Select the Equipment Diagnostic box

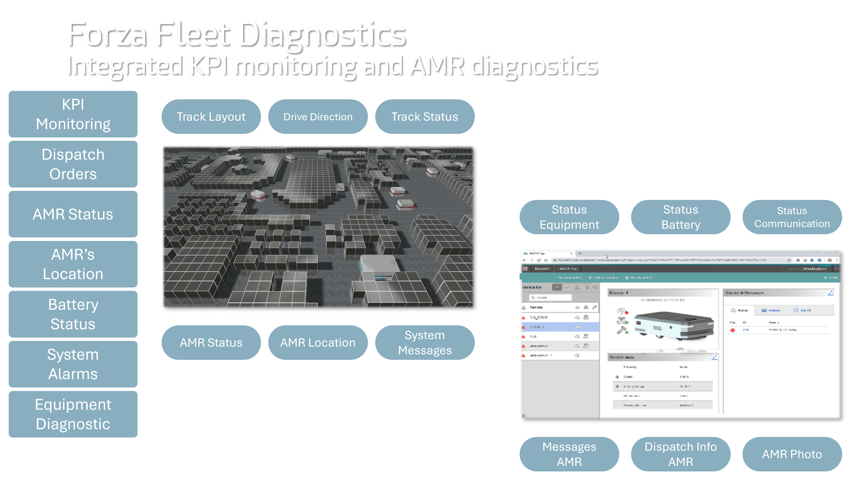point(73,414)
